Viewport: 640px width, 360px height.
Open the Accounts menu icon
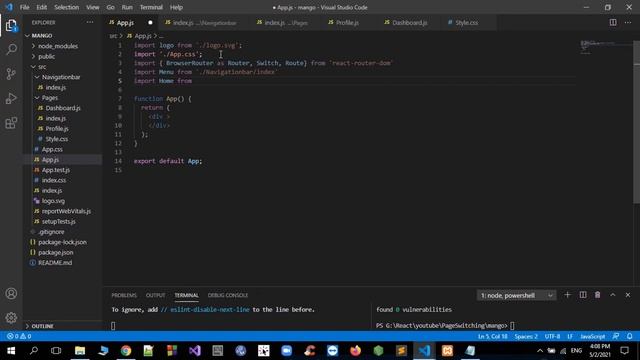point(11,293)
